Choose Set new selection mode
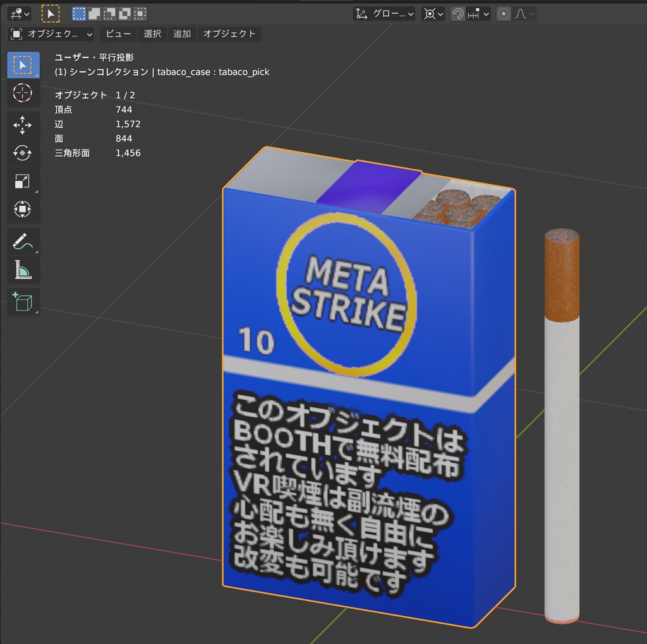Viewport: 647px width, 644px height. pyautogui.click(x=79, y=14)
